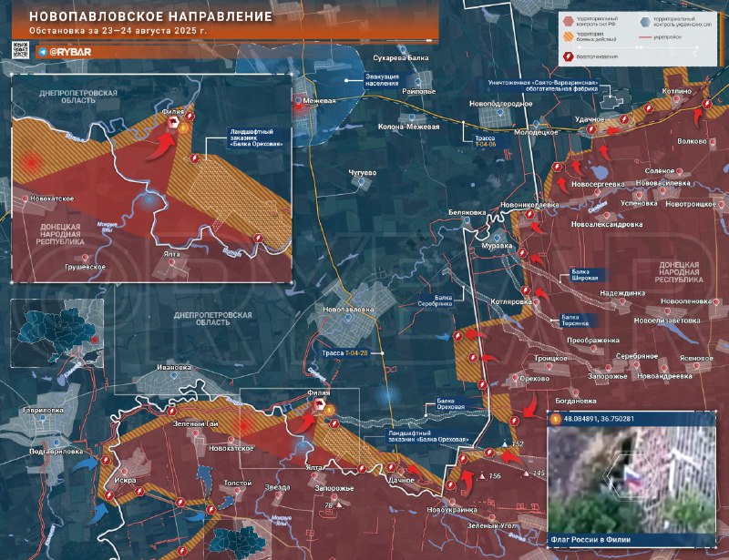Click the striped orange combat-zone hexagon in legend

(569, 38)
